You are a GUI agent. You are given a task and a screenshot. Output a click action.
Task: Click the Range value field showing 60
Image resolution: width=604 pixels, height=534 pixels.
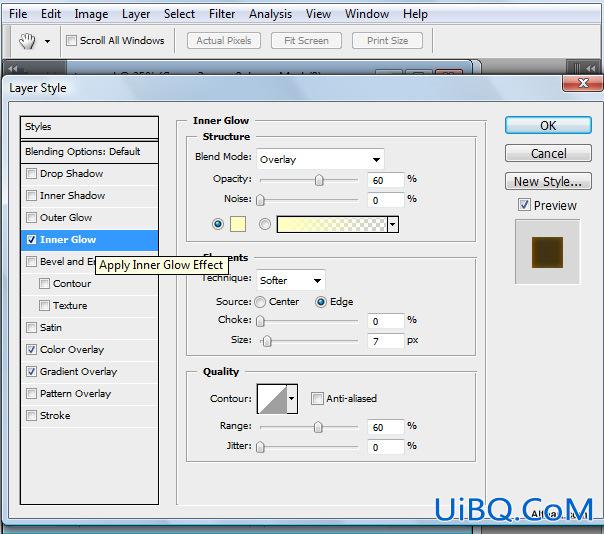pyautogui.click(x=386, y=427)
